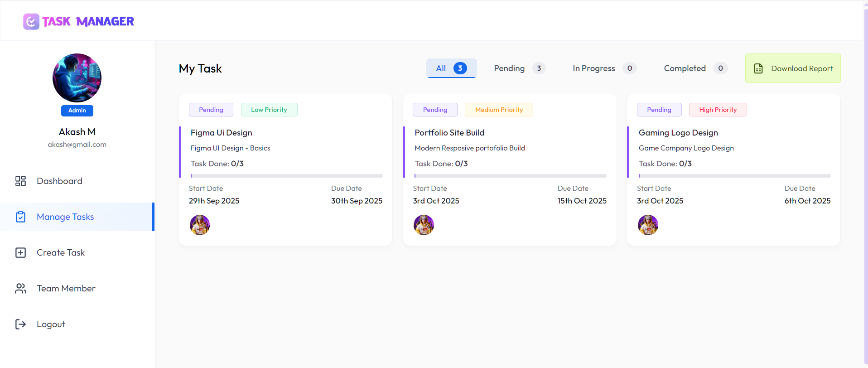
Task: Click the Download Report file icon
Action: (x=758, y=68)
